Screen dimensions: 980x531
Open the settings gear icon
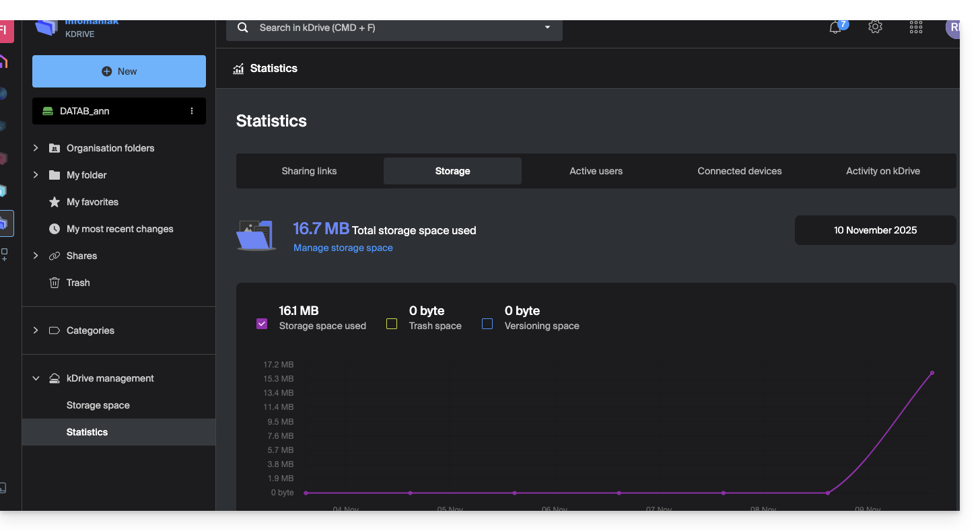[x=875, y=27]
